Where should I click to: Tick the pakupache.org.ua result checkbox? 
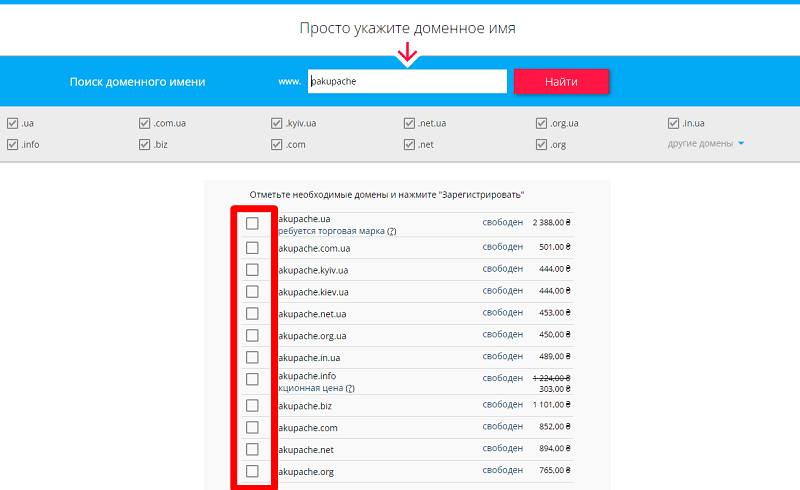coord(252,335)
